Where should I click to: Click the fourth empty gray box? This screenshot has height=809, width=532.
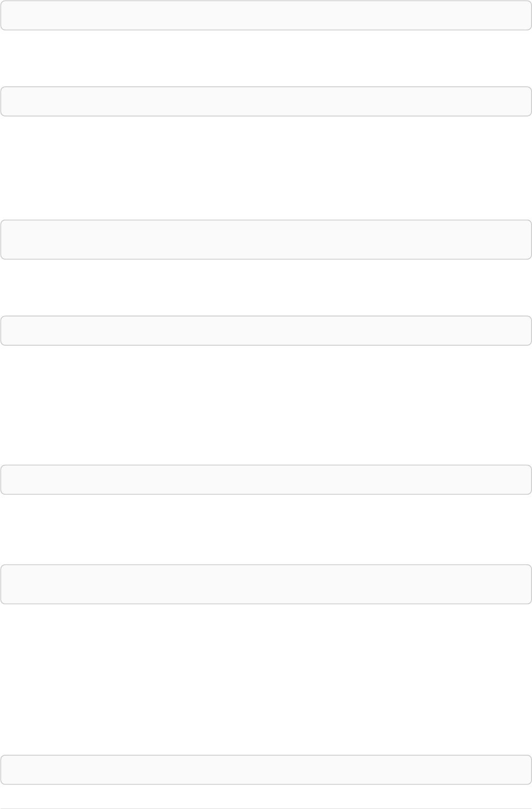tap(266, 331)
